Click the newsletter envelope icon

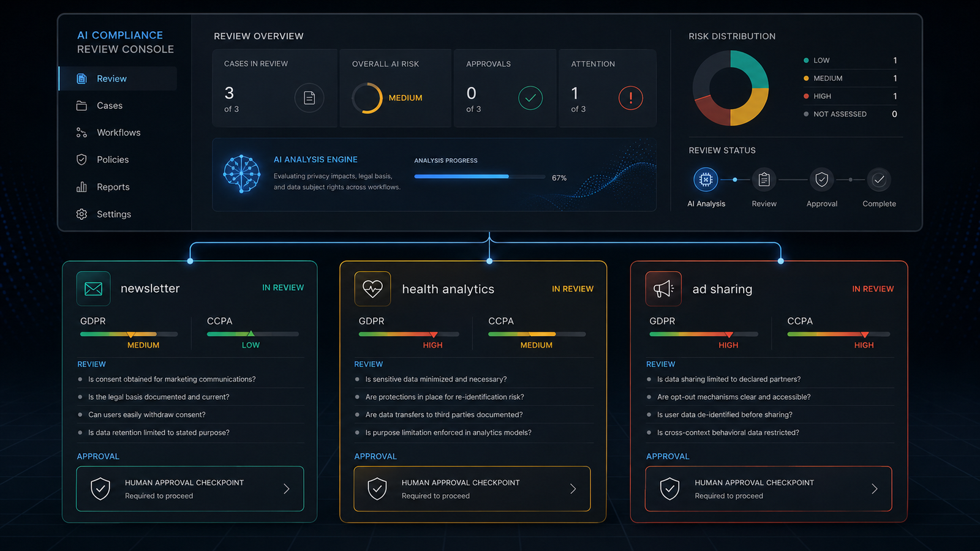pos(93,288)
